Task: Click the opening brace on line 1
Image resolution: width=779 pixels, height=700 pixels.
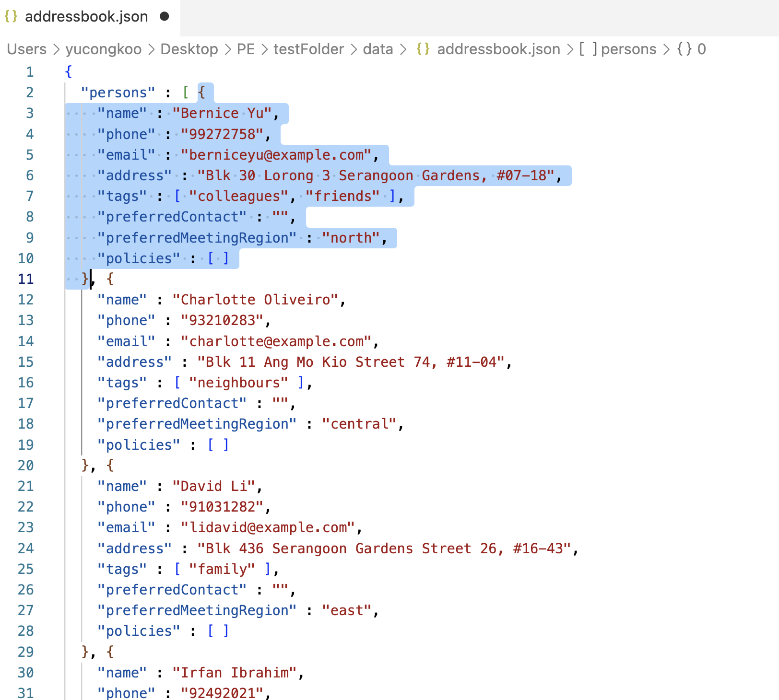Action: (68, 72)
